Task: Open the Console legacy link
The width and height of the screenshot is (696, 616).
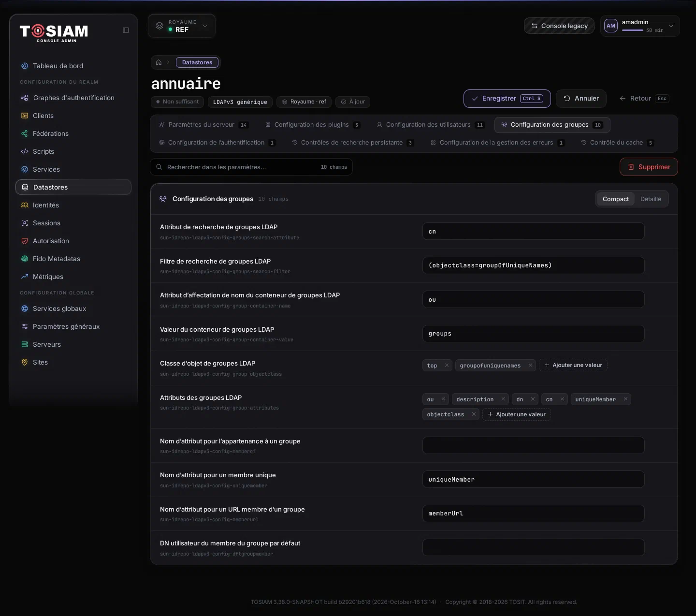Action: pos(559,26)
